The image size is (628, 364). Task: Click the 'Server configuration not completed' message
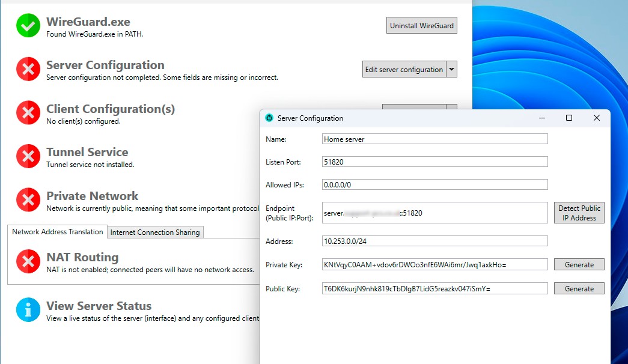[x=162, y=77]
